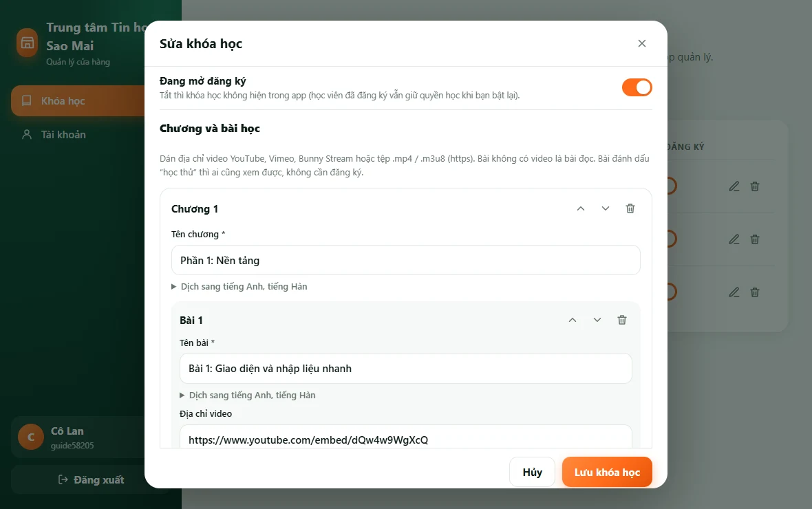Delete the third course row in the background list
Screen dimensions: 812x509
(755, 292)
